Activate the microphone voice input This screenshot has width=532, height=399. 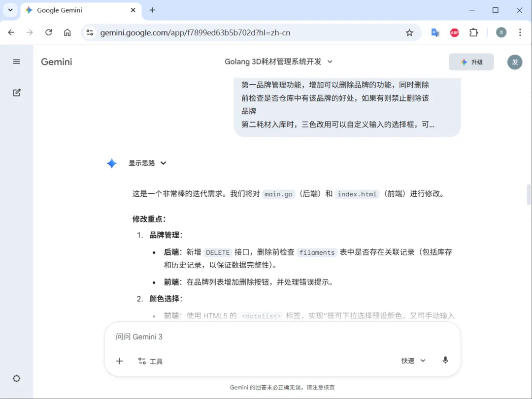(x=445, y=360)
